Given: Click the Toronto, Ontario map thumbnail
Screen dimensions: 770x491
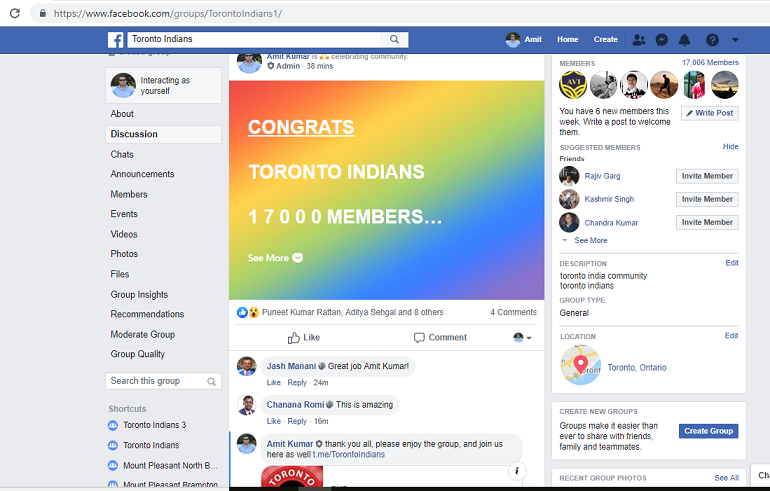Looking at the screenshot, I should point(580,366).
